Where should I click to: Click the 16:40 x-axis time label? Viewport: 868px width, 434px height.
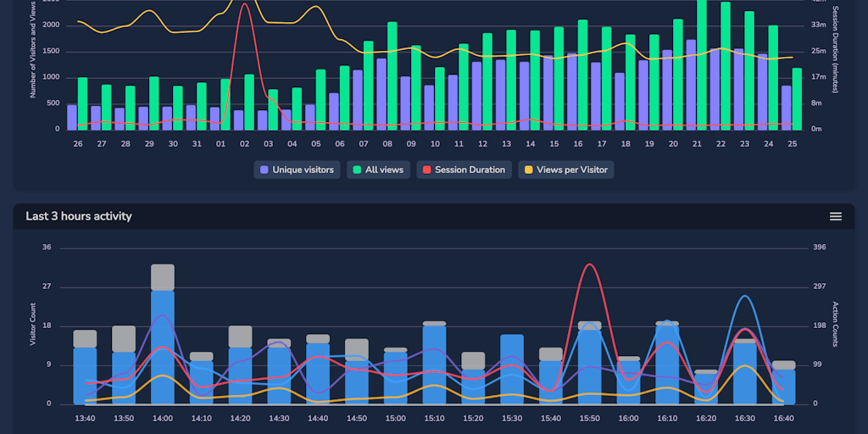(783, 418)
